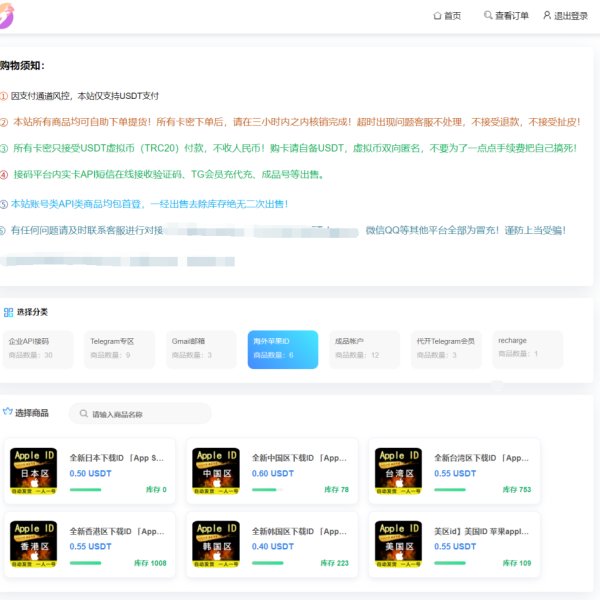
Task: Open product 美区id 美国ID title
Action: (481, 532)
